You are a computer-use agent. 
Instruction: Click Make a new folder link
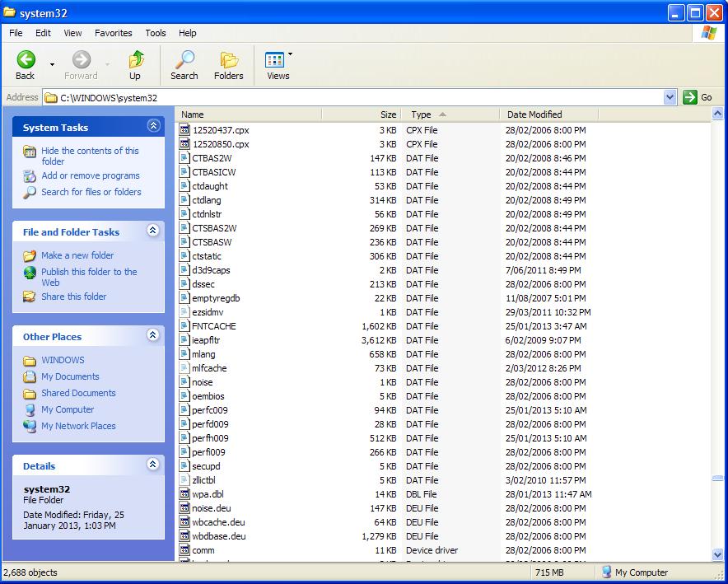(x=77, y=255)
